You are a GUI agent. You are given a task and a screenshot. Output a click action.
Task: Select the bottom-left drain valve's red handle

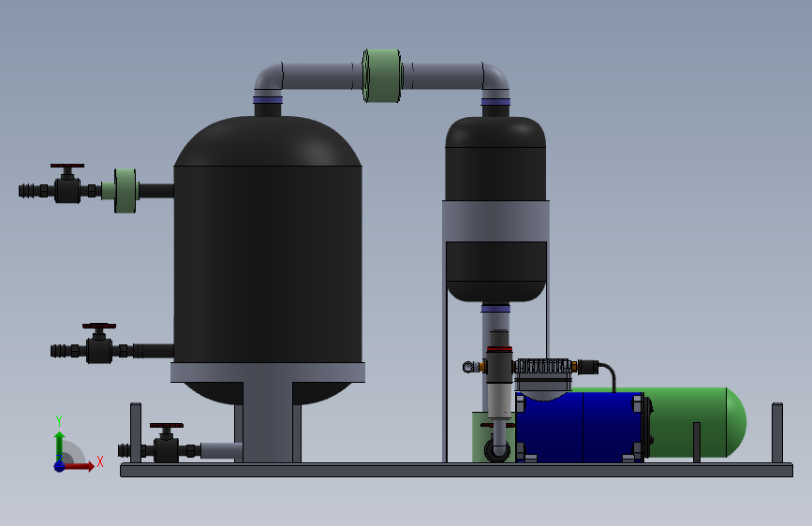(166, 426)
